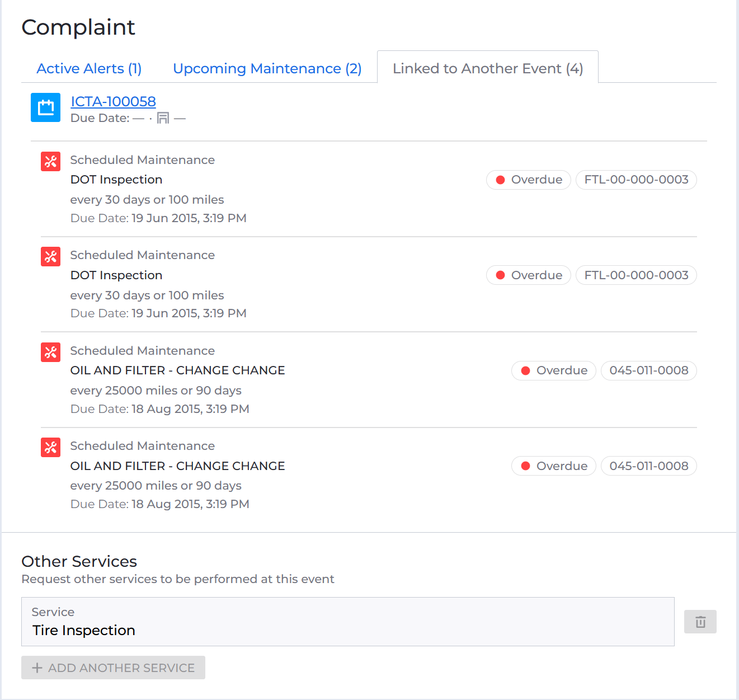Click the ADD ANOTHER SERVICE button

click(112, 668)
